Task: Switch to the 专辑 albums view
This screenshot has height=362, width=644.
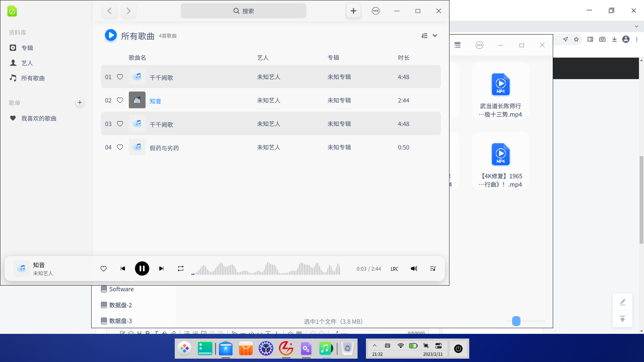Action: (27, 48)
